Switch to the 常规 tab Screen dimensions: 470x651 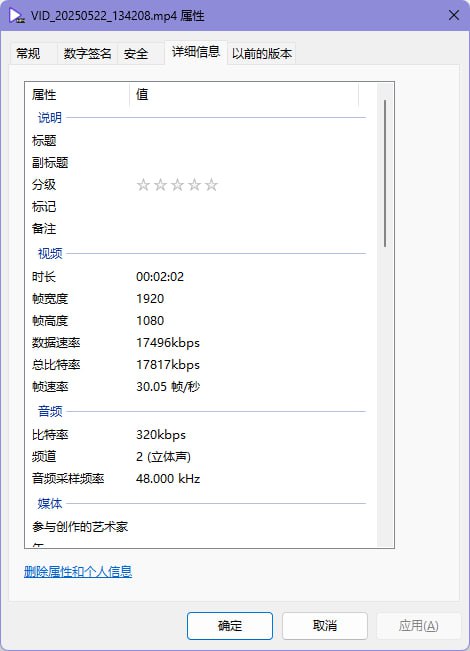click(34, 54)
